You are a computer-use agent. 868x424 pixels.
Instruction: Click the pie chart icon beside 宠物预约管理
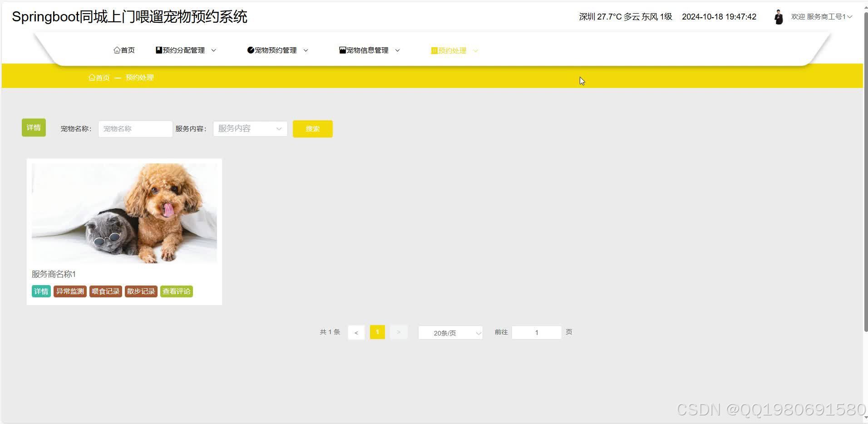tap(250, 50)
